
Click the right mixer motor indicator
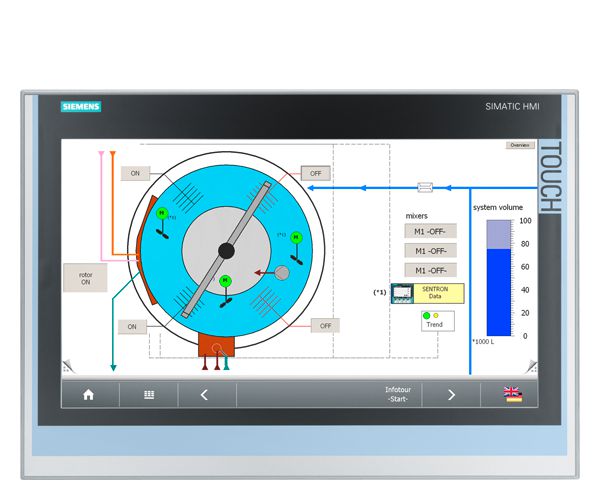click(295, 237)
